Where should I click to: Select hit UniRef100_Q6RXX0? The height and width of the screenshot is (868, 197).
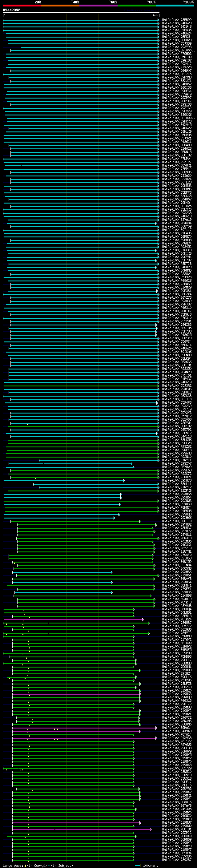pos(177,837)
